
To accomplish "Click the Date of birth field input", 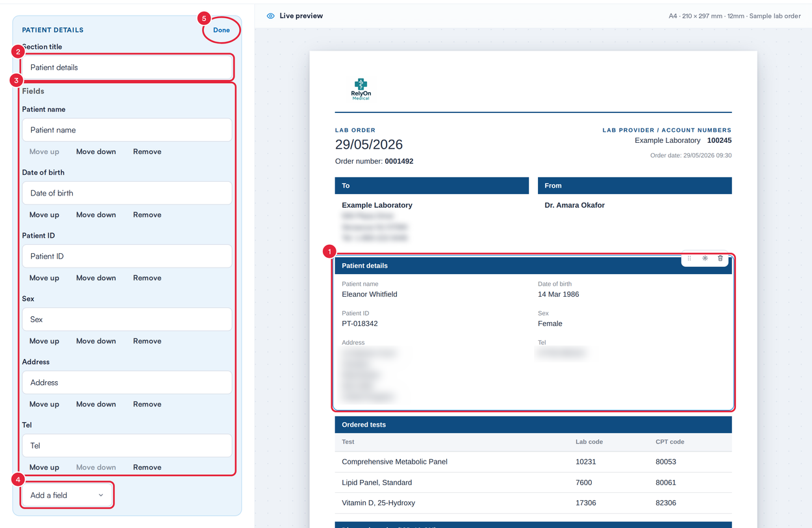I will (127, 193).
